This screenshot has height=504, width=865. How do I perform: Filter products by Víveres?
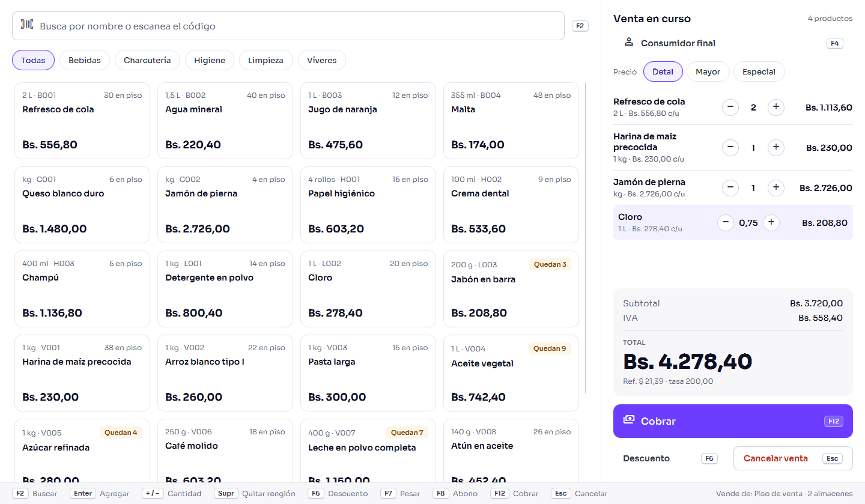click(x=322, y=60)
